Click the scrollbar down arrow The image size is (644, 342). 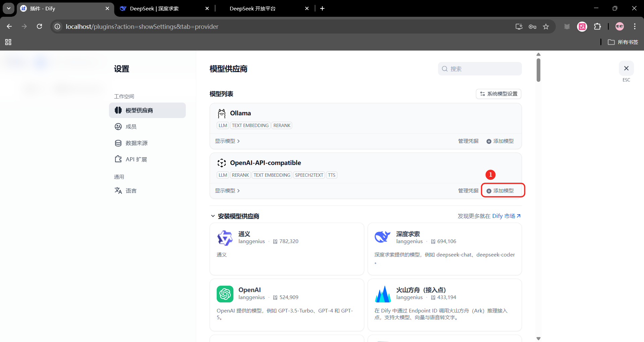point(538,339)
